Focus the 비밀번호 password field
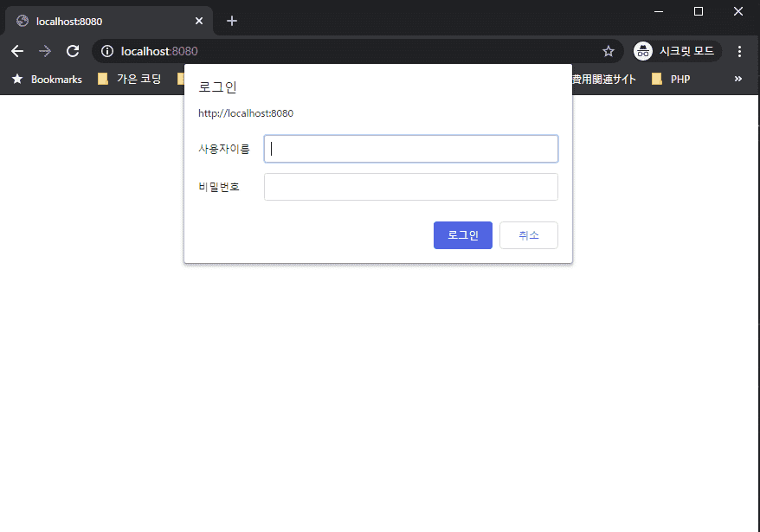Screen dimensions: 760x532 411,187
